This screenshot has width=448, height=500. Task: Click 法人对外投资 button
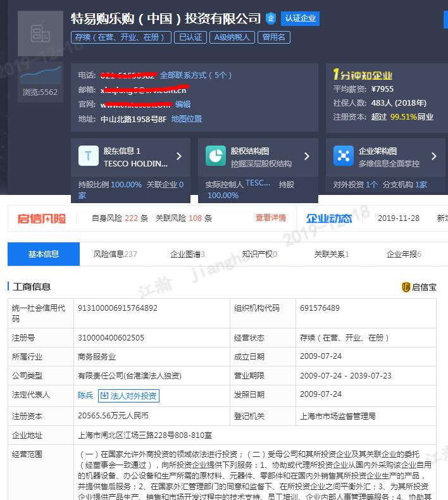click(128, 396)
